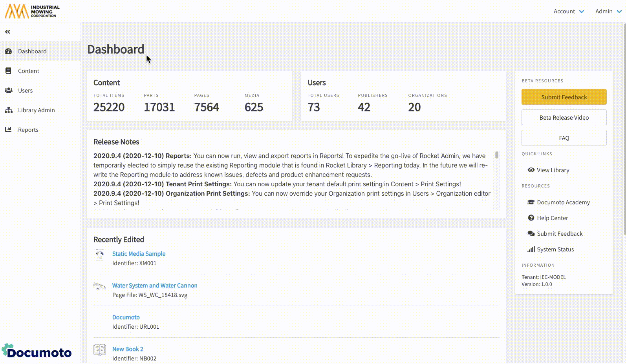Image resolution: width=626 pixels, height=364 pixels.
Task: Click the Users group icon in sidebar
Action: click(x=8, y=91)
